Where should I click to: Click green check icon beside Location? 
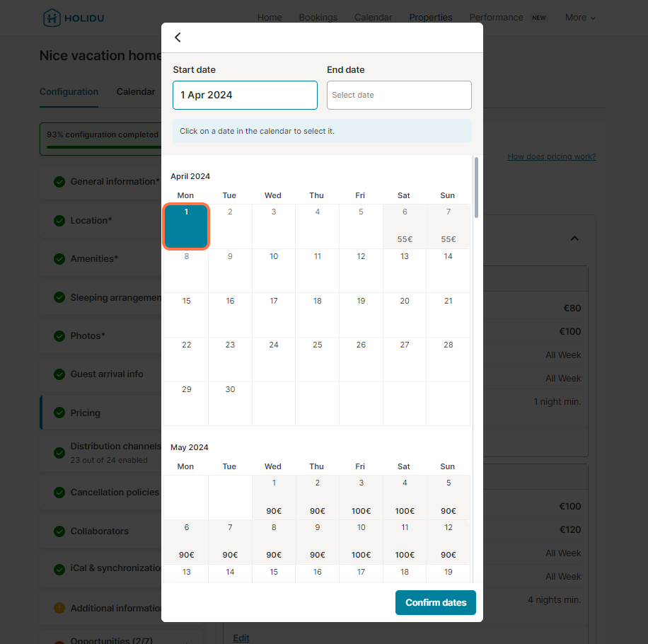coord(59,221)
